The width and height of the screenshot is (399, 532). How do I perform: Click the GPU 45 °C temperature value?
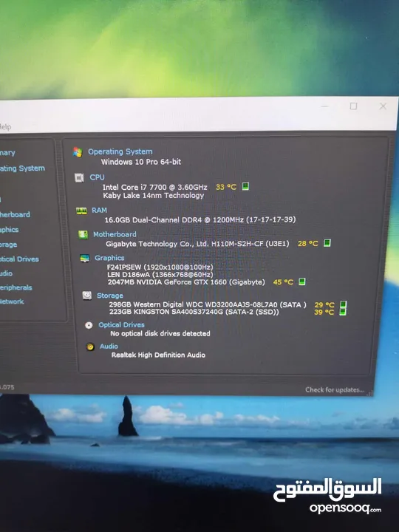coord(283,282)
